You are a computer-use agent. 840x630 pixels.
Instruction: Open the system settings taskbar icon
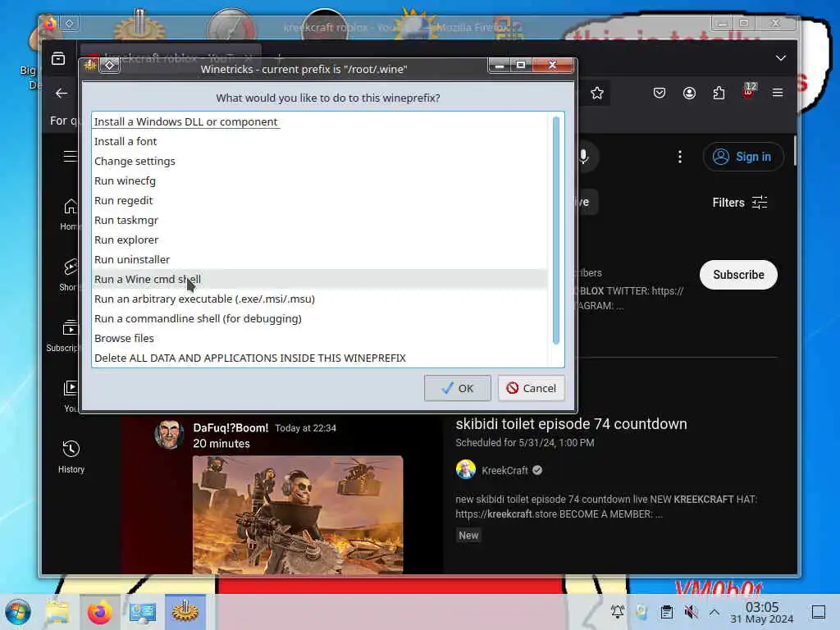[x=143, y=612]
